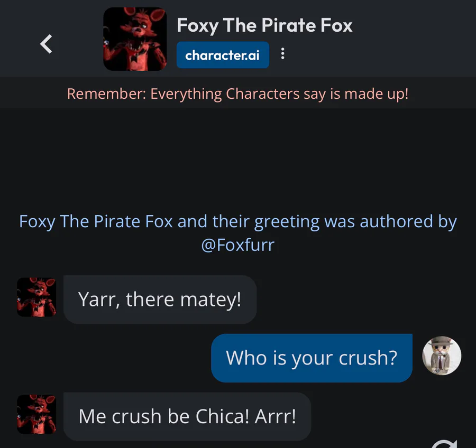Open the three-dot options menu in header

282,54
